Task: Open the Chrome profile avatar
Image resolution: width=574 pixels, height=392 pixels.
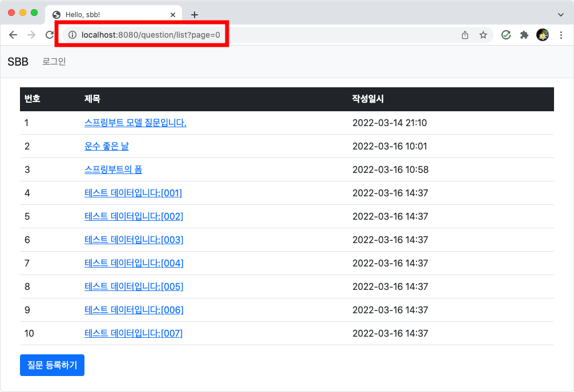Action: pyautogui.click(x=543, y=35)
